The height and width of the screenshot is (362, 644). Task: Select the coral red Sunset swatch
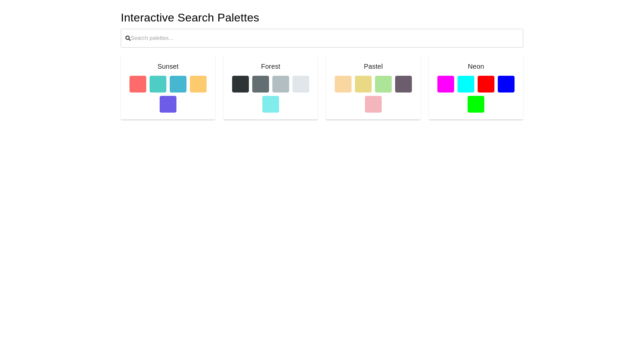pos(138,84)
